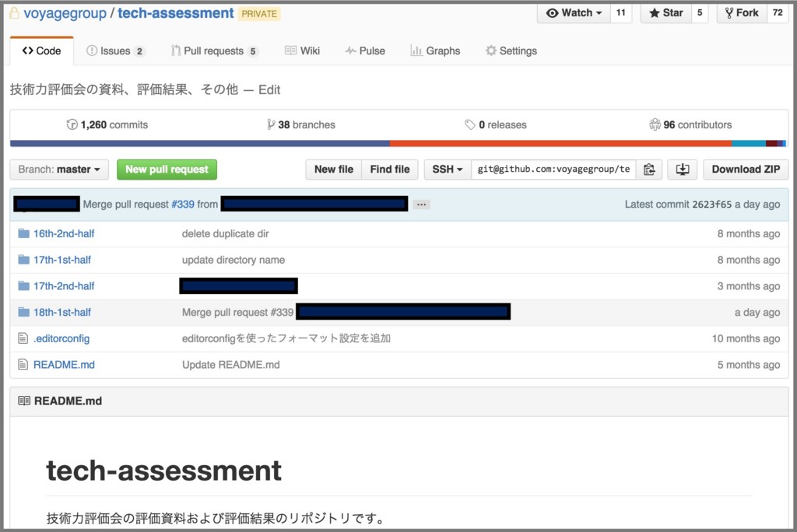Screen dimensions: 797x532
Task: Click the New file button
Action: [333, 170]
